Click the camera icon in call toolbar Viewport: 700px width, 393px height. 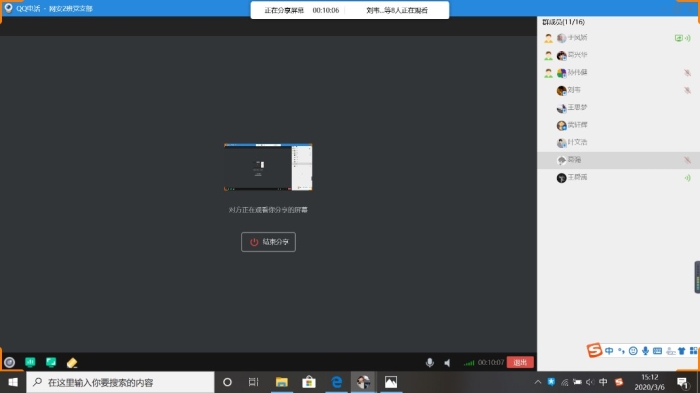coord(9,362)
